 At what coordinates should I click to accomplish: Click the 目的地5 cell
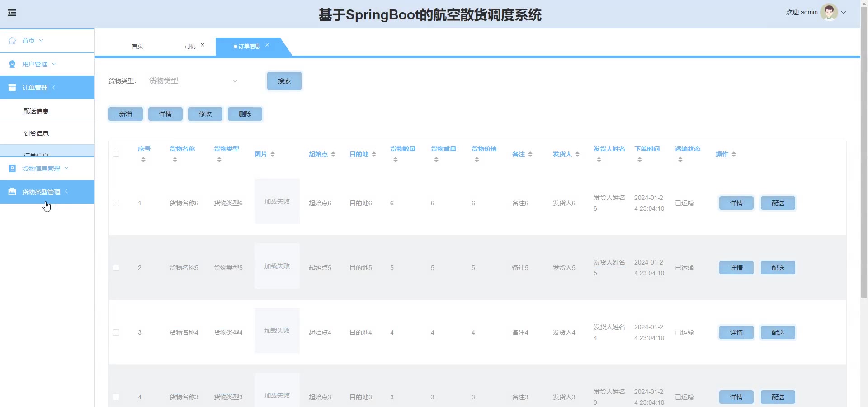(x=361, y=268)
